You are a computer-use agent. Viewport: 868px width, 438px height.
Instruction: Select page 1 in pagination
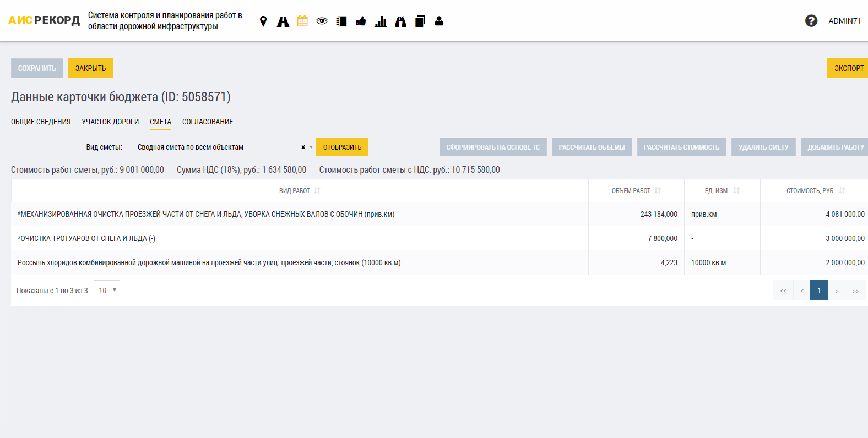[819, 291]
